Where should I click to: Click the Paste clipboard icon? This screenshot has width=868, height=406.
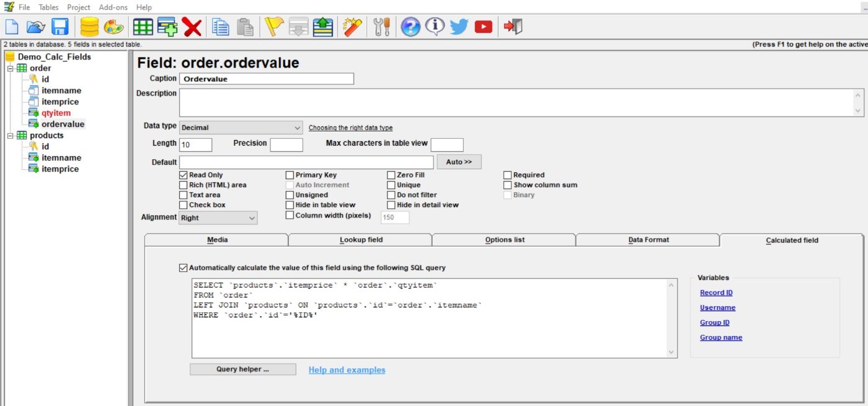coord(246,27)
